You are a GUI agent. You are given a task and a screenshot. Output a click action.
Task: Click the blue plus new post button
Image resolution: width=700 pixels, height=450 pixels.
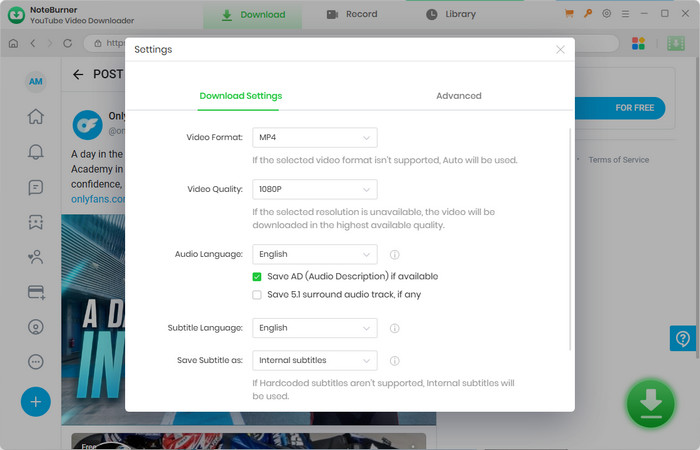[x=36, y=402]
